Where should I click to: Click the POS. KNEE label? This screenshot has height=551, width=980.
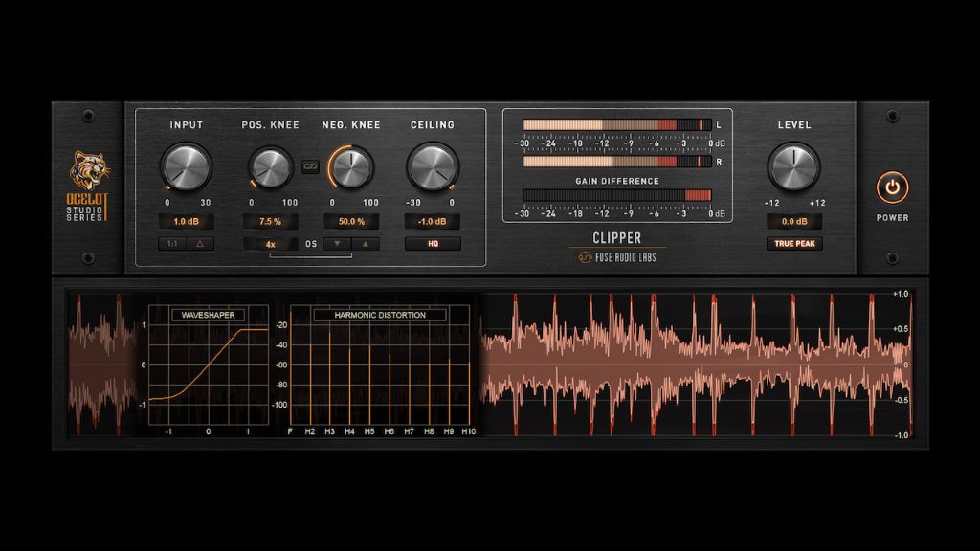pyautogui.click(x=270, y=125)
